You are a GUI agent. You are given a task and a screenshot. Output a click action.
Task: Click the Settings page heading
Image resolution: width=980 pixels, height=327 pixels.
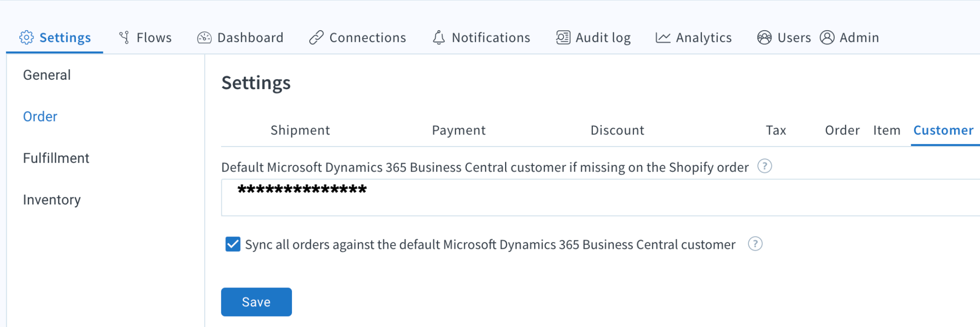tap(256, 83)
